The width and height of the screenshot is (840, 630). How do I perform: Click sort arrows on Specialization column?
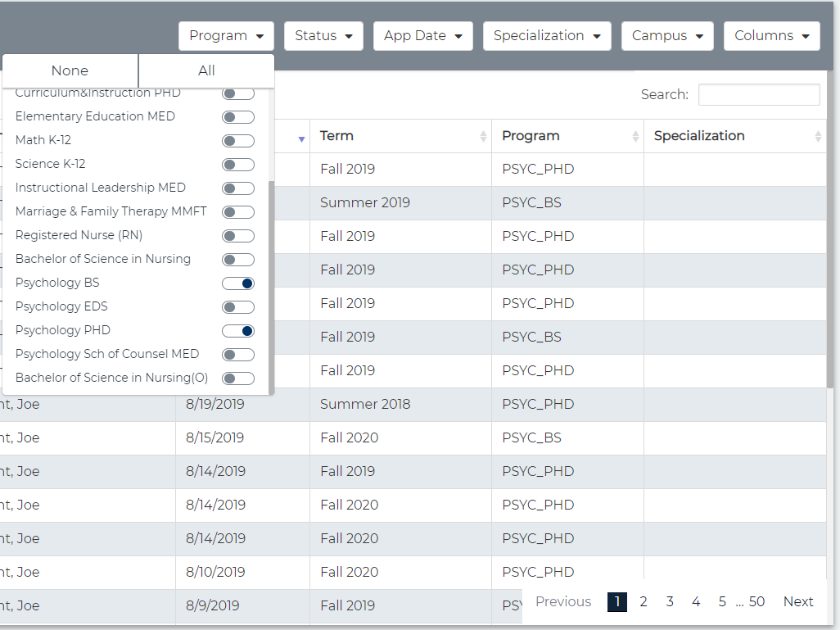tap(818, 137)
